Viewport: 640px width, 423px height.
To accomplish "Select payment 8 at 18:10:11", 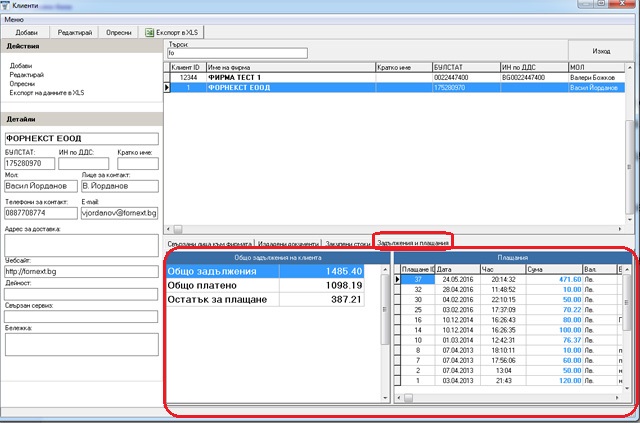I will 510,350.
